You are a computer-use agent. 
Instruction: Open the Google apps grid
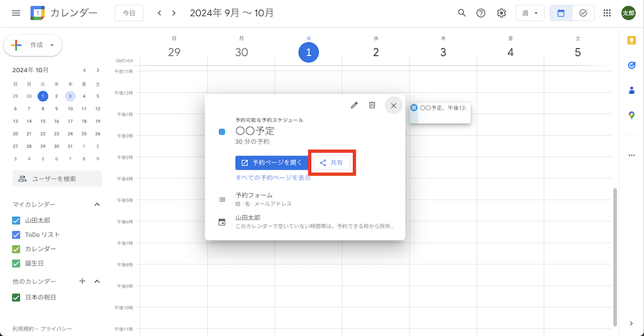[607, 13]
